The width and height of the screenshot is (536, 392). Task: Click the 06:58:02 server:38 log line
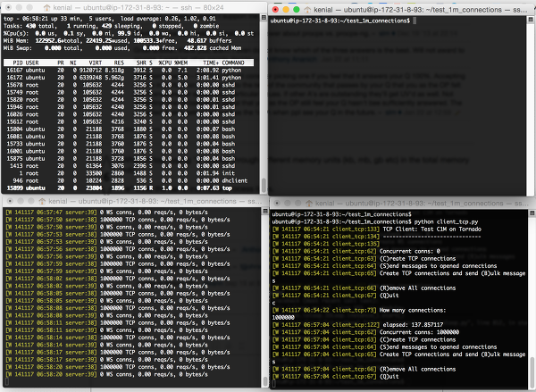118,279
